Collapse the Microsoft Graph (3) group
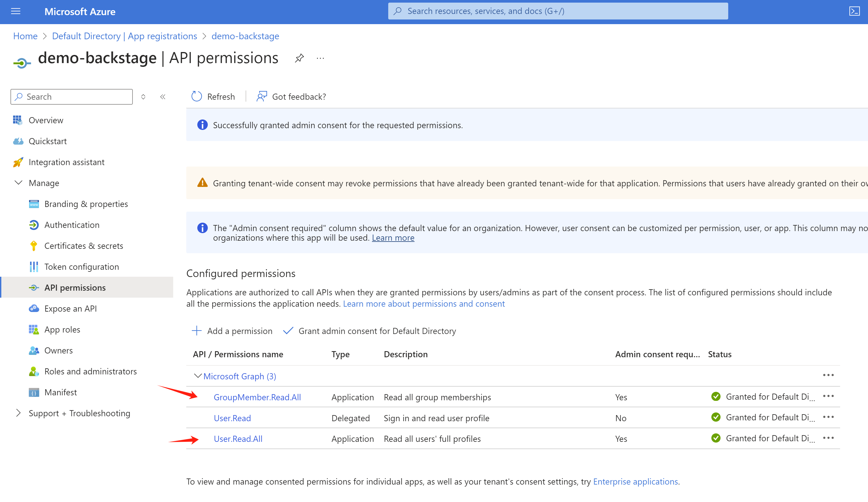The width and height of the screenshot is (868, 502). (198, 376)
